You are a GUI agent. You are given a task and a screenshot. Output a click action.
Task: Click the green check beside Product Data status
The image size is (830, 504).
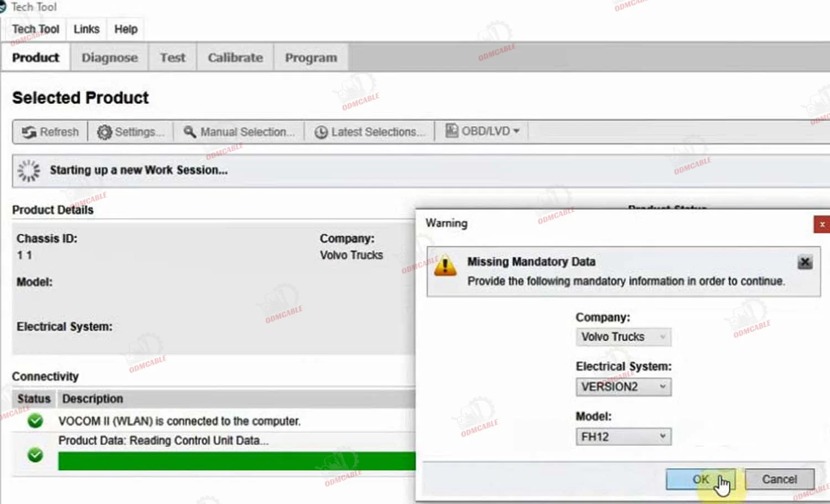point(35,455)
